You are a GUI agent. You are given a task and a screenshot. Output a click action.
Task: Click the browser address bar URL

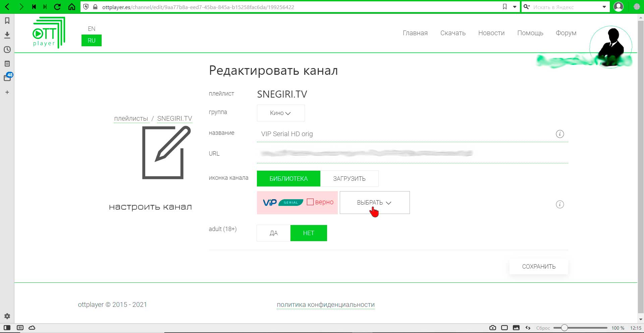[x=198, y=7]
